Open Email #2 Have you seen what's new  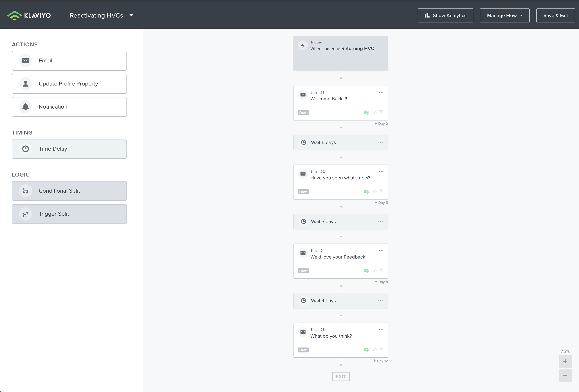pos(340,182)
